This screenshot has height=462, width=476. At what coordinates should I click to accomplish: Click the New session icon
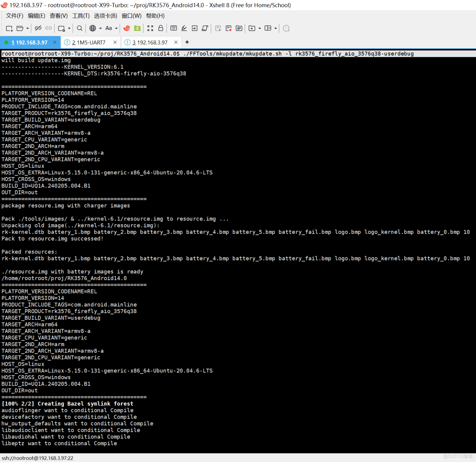(9, 28)
